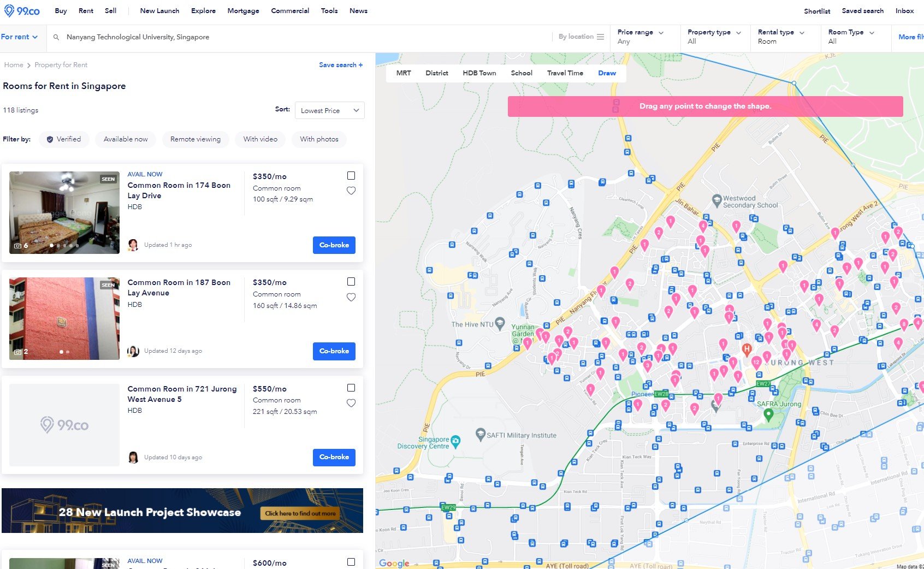Open the For rent dropdown
The width and height of the screenshot is (924, 569).
[x=19, y=37]
